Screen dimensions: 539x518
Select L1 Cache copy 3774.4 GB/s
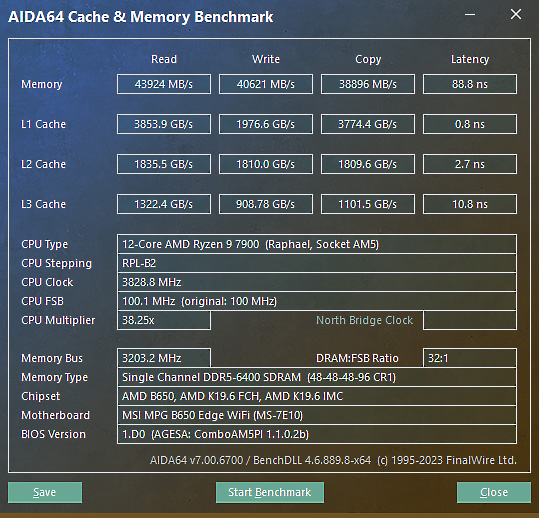(368, 124)
